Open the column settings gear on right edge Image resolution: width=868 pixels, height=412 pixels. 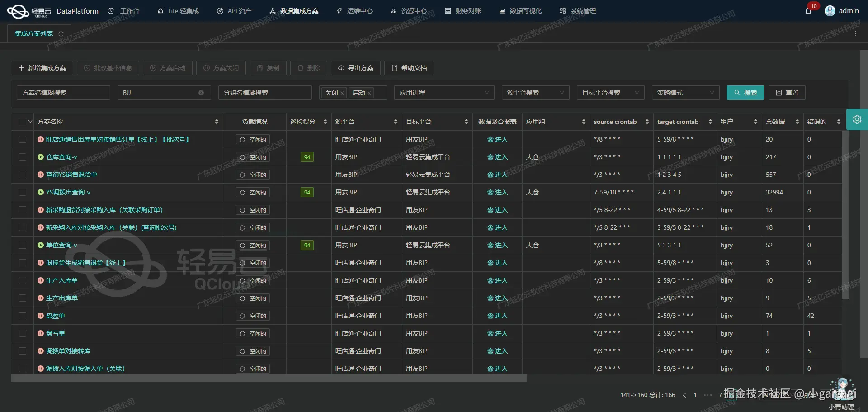pyautogui.click(x=857, y=119)
